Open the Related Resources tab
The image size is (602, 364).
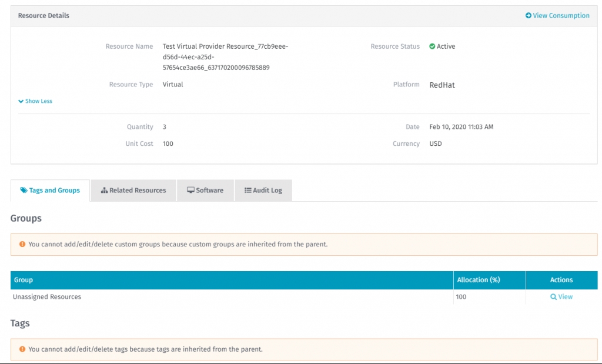pos(133,191)
